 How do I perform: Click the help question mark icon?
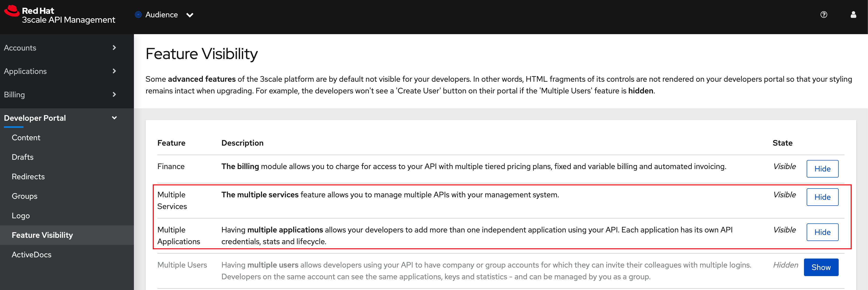point(824,14)
